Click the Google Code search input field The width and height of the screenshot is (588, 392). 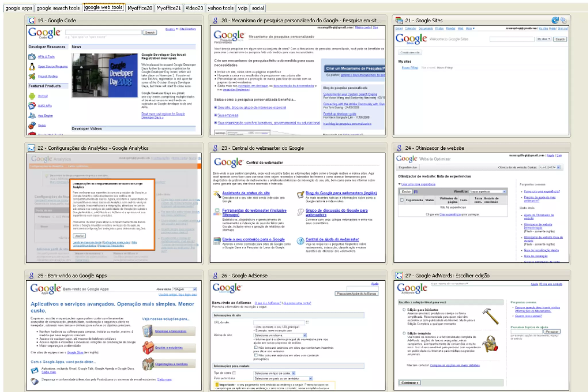pyautogui.click(x=103, y=32)
